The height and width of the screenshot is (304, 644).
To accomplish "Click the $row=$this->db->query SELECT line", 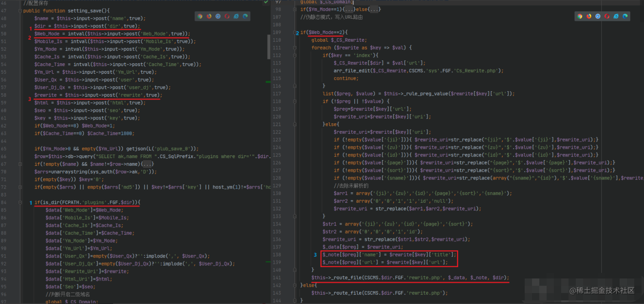I will [152, 156].
